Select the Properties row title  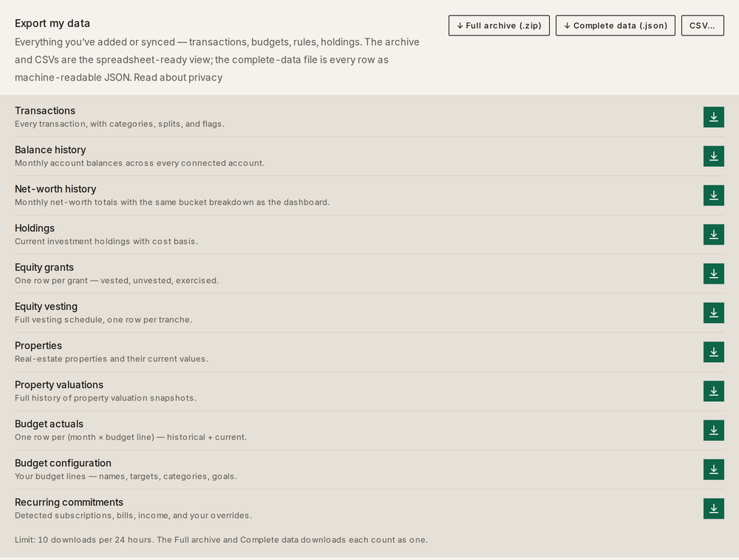[x=38, y=345]
